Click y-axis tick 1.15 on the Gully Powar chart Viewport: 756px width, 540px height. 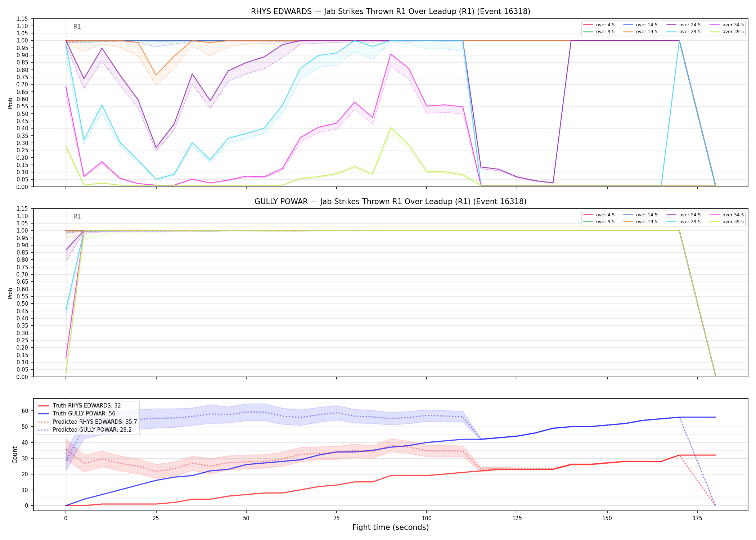pyautogui.click(x=22, y=209)
